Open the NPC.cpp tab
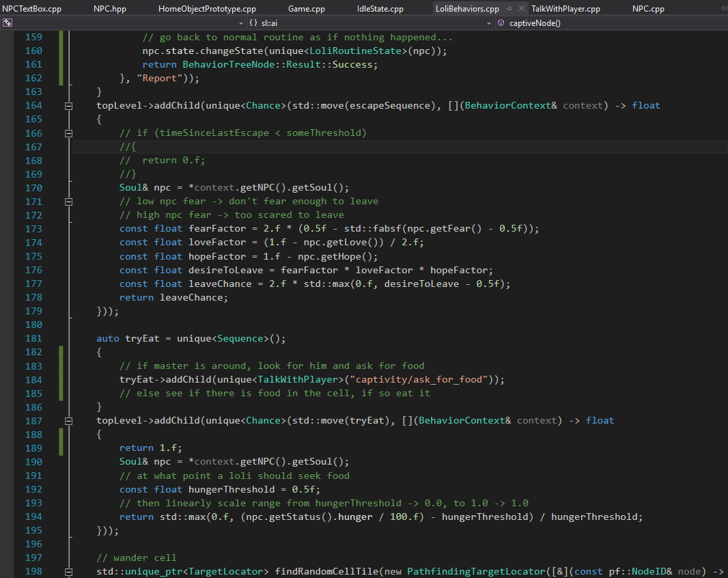 pyautogui.click(x=648, y=9)
